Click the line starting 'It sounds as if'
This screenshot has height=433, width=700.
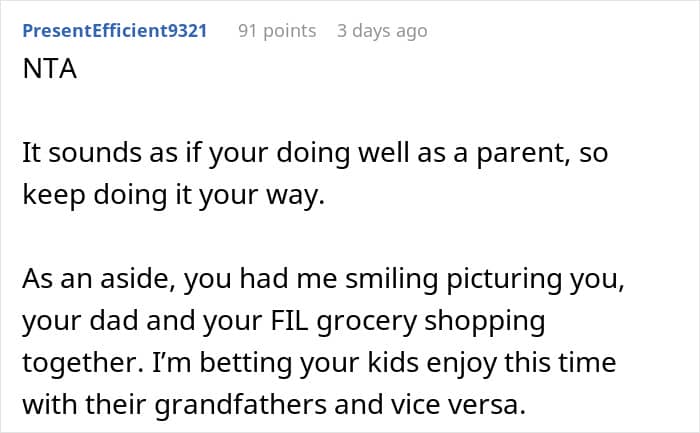click(x=315, y=153)
